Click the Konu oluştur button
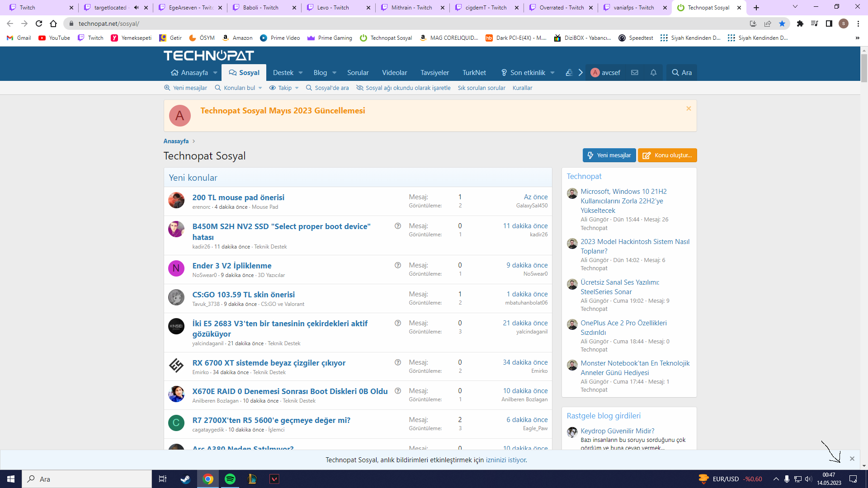 click(667, 155)
